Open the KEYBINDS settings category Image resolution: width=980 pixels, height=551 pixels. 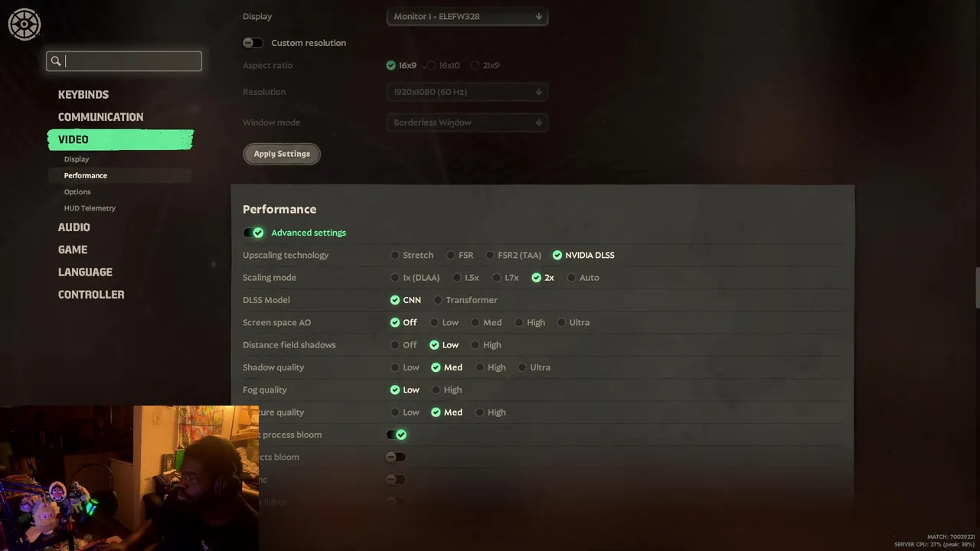[83, 94]
